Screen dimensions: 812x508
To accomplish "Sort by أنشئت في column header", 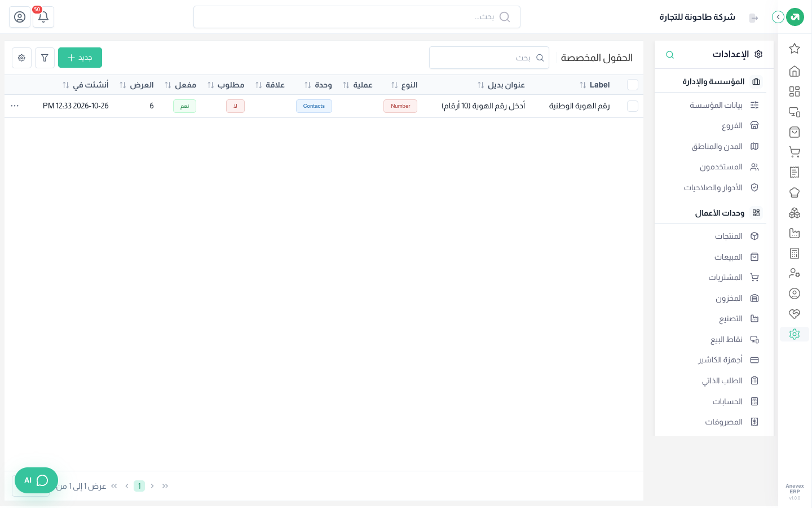I will click(x=85, y=85).
